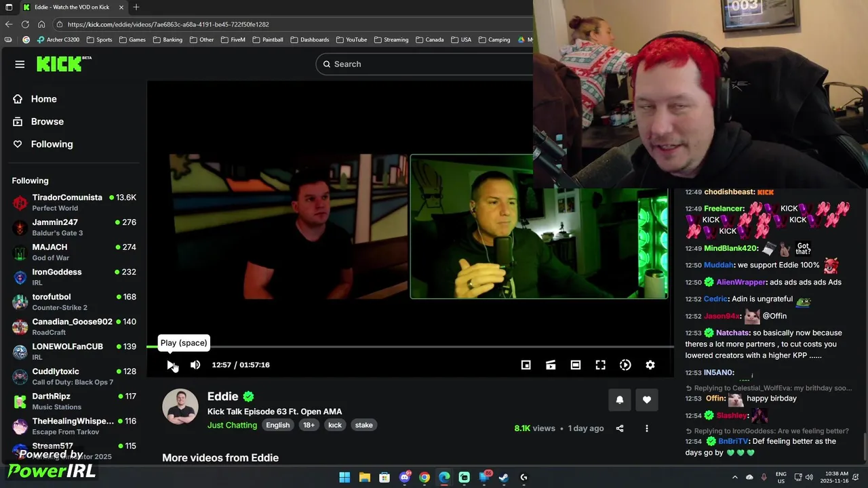This screenshot has width=868, height=488.
Task: Click AlienWrapper's username in chat
Action: [x=741, y=282]
